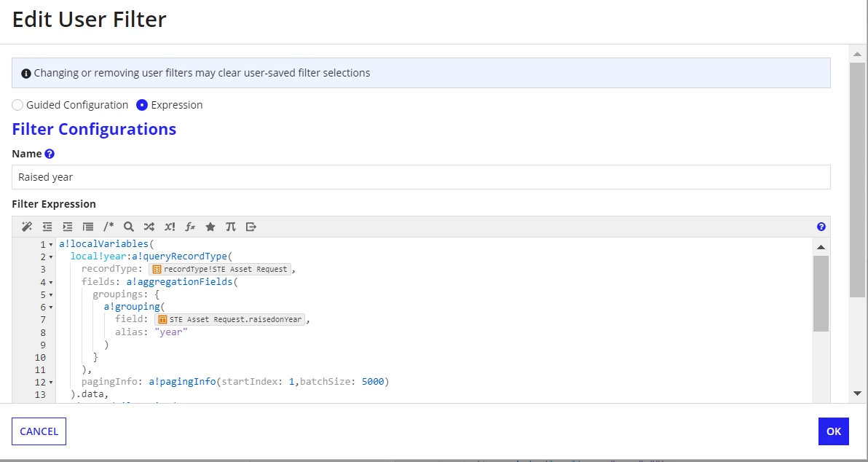Click the recordType!STE Asset Request reference
Viewport: 868px width, 462px height.
pos(220,269)
